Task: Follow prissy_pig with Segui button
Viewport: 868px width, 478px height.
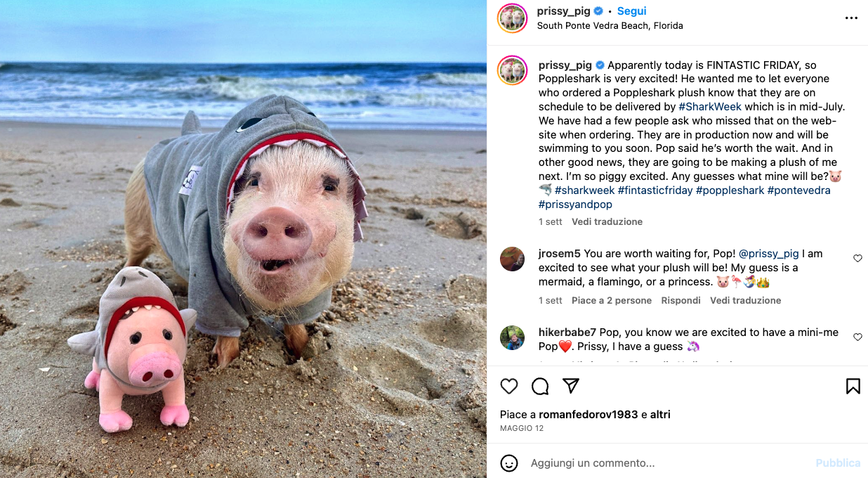Action: tap(631, 11)
